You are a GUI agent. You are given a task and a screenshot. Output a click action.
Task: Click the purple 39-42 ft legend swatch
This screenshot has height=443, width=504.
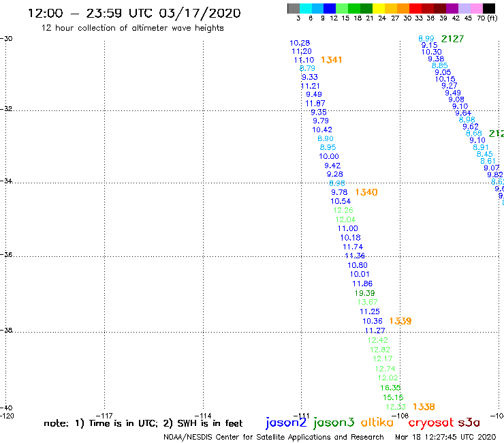pos(452,8)
